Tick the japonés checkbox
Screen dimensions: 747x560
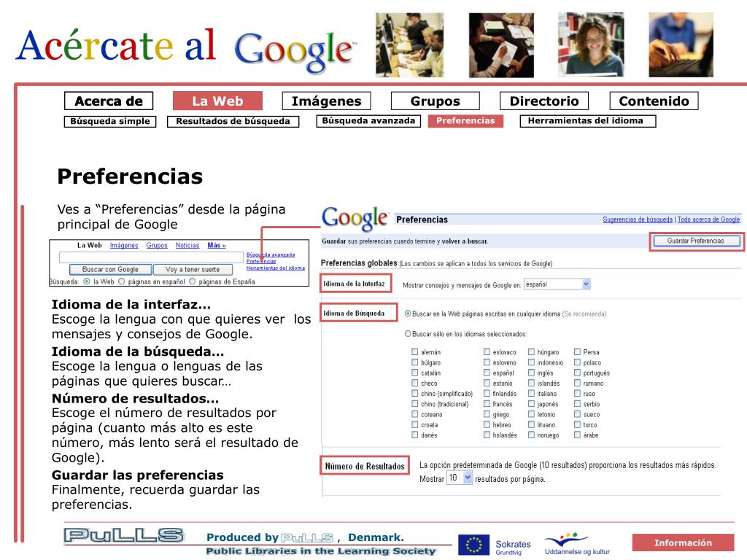(531, 404)
